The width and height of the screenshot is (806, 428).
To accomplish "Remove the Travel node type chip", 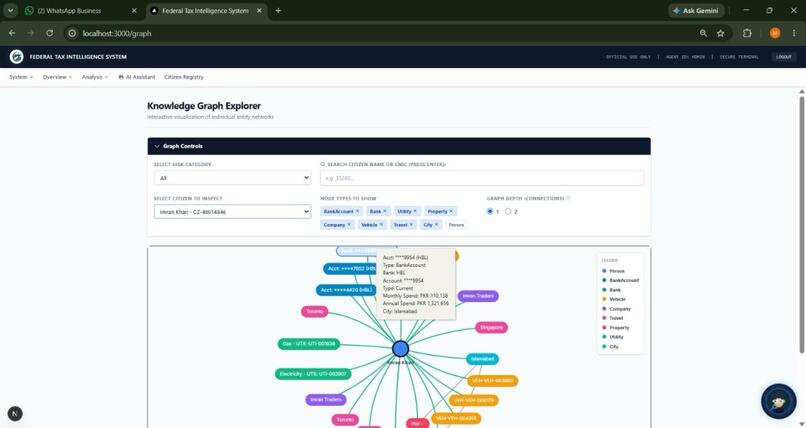I will 411,225.
